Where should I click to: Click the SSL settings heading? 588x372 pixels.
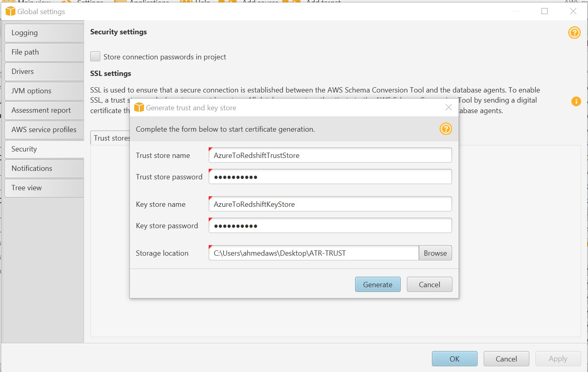coord(111,74)
